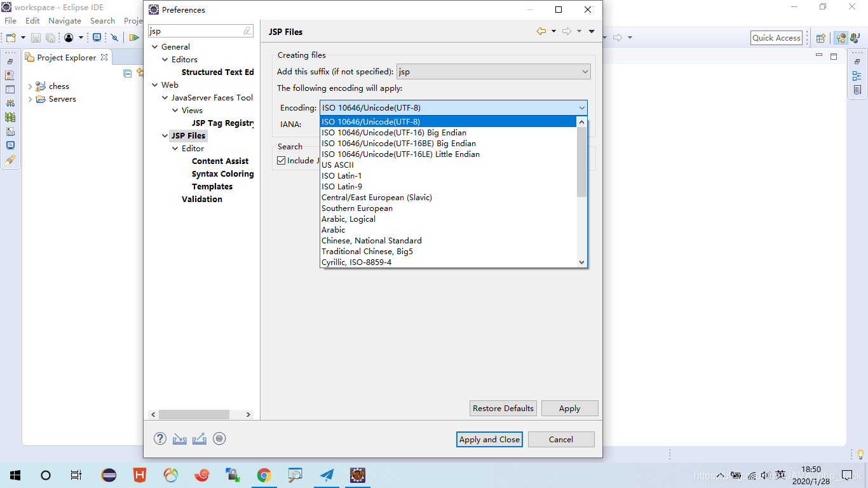
Task: Open the Back history dropdown arrow
Action: [x=553, y=31]
